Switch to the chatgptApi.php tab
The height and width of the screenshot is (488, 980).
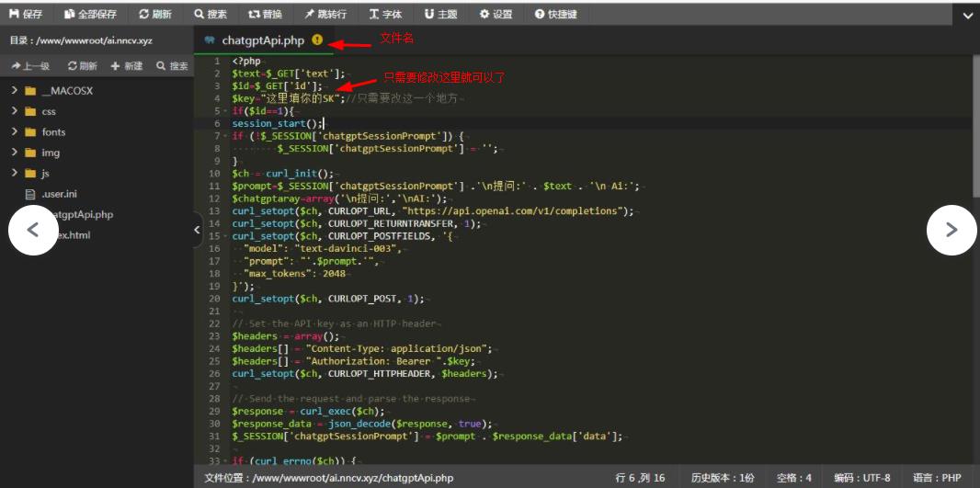pos(262,40)
